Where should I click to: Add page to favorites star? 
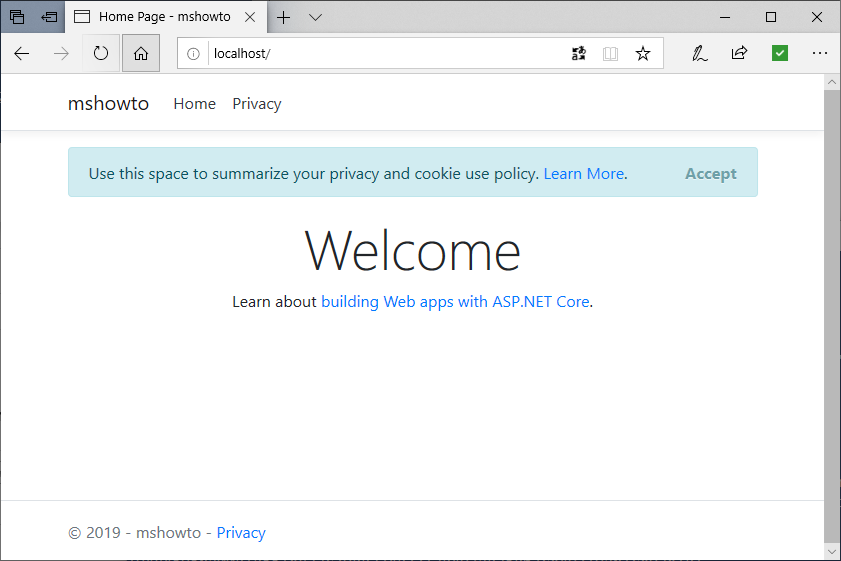point(643,53)
